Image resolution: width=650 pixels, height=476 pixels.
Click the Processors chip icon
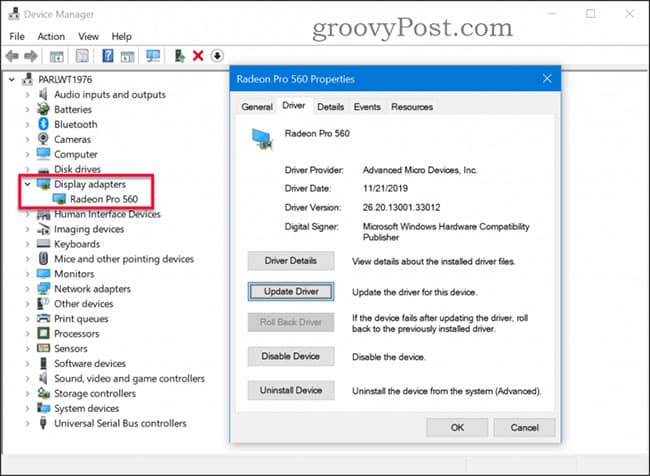43,333
